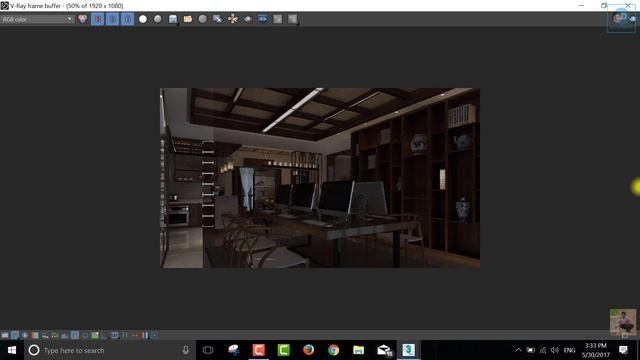The width and height of the screenshot is (640, 360).
Task: Open the red Camtasia taskbar app
Action: pos(258,350)
